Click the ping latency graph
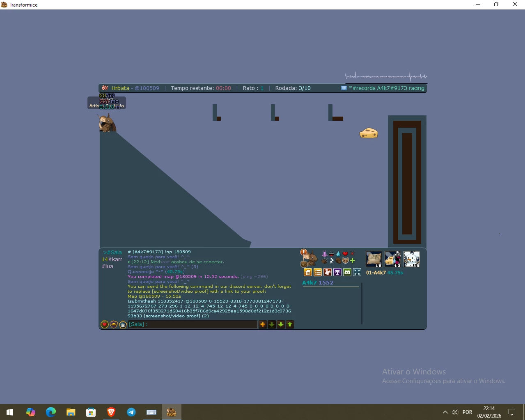 (x=386, y=76)
